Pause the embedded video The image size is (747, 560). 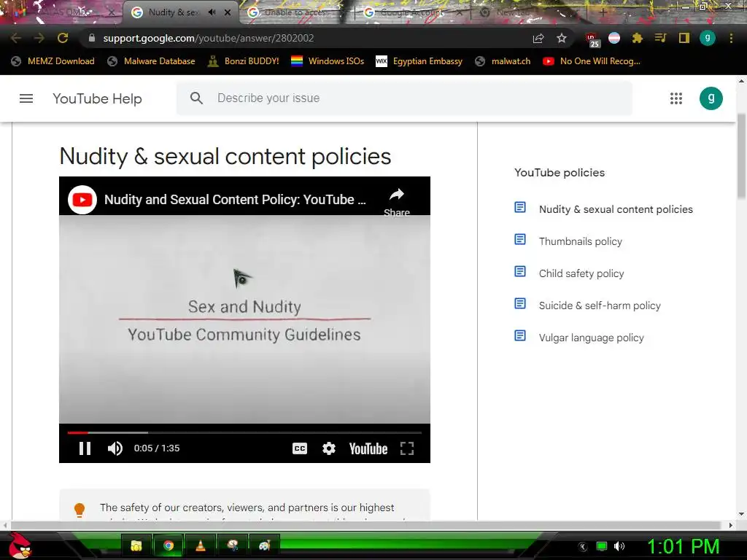click(85, 448)
